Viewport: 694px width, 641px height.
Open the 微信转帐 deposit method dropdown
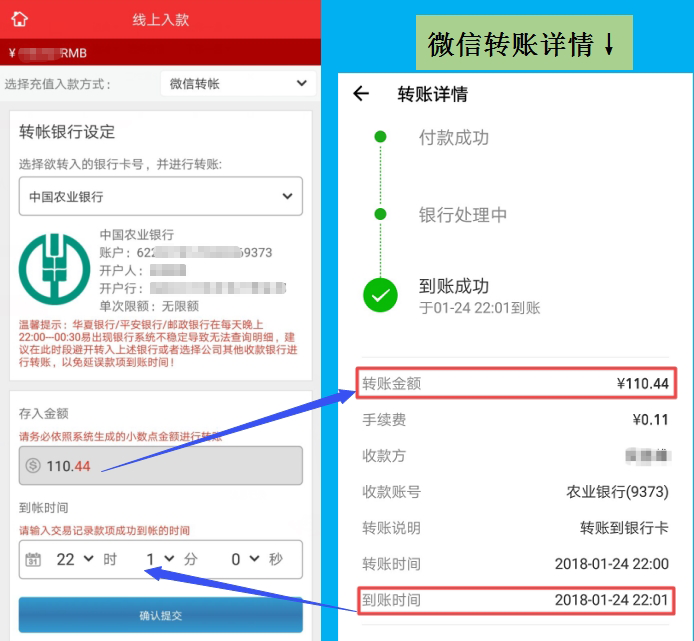pyautogui.click(x=238, y=84)
